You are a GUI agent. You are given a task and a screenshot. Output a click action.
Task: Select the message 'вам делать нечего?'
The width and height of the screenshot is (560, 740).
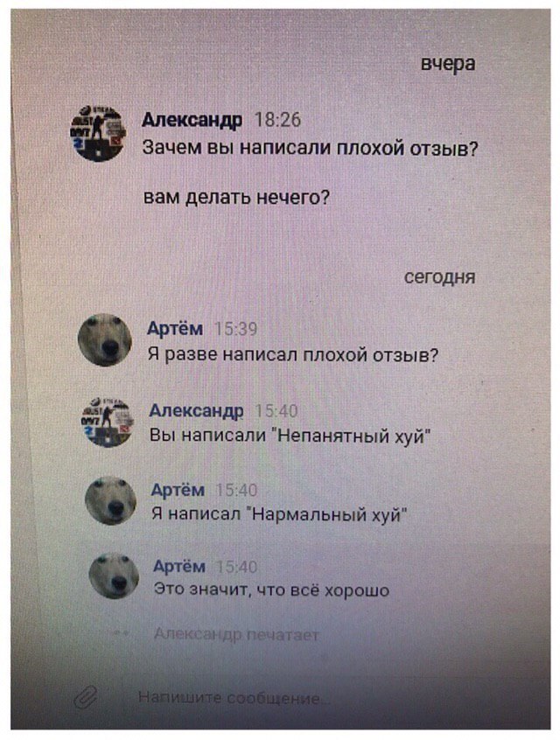pos(236,197)
